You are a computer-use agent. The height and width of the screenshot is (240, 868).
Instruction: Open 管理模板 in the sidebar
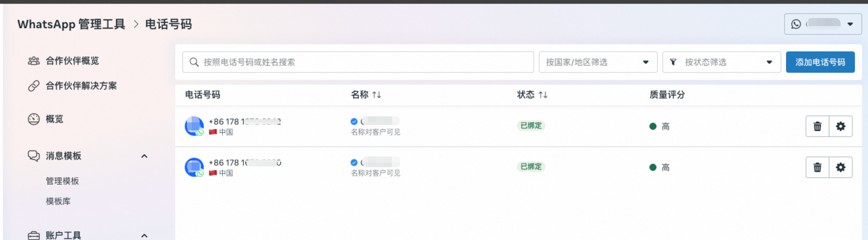pos(62,181)
